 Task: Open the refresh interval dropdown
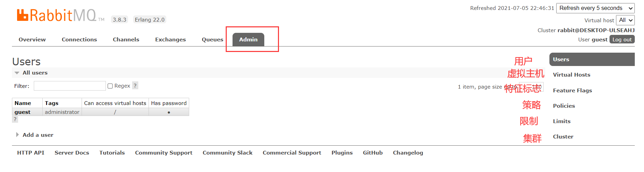(x=596, y=8)
